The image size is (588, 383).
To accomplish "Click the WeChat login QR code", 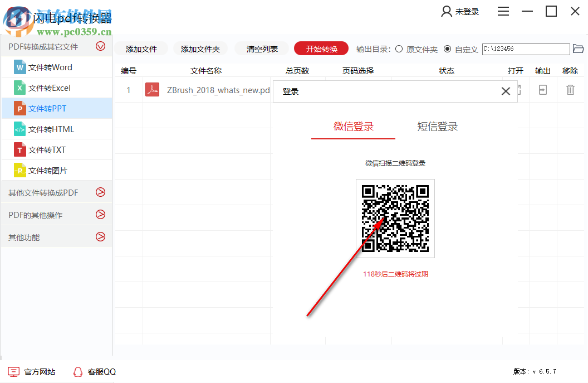I will click(395, 219).
